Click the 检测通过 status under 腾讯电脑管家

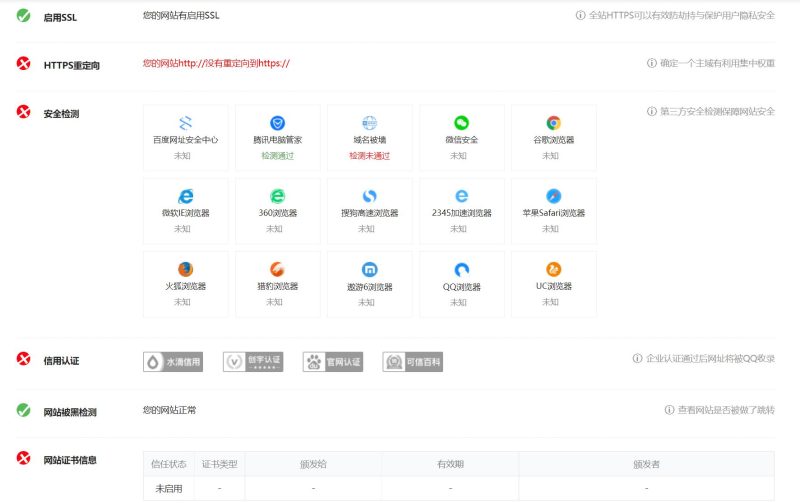point(278,156)
